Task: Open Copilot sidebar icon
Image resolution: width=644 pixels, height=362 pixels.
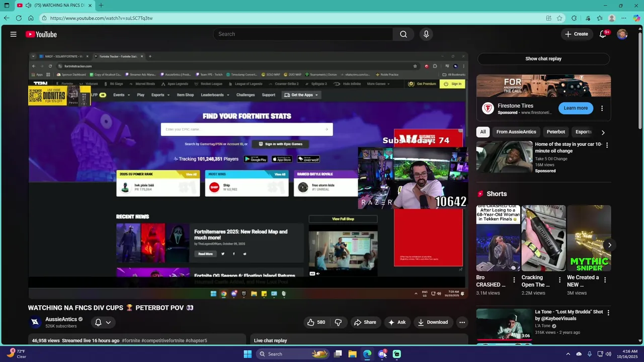Action: pyautogui.click(x=636, y=18)
